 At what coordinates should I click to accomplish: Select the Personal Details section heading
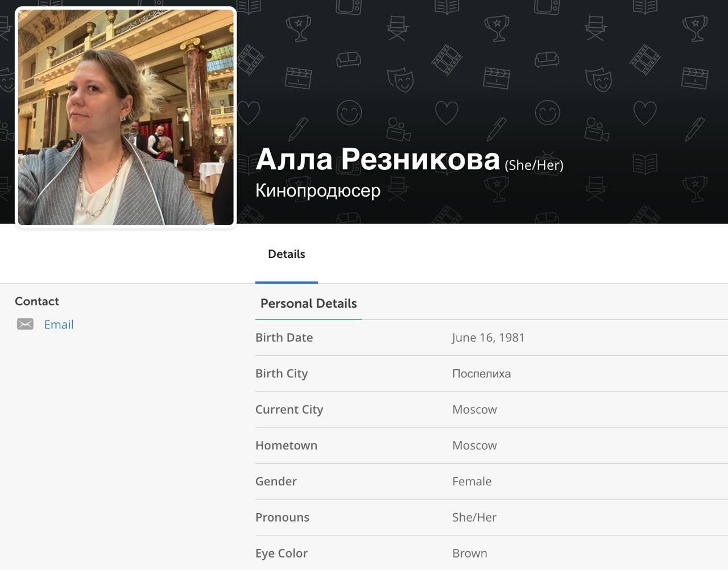pyautogui.click(x=308, y=303)
